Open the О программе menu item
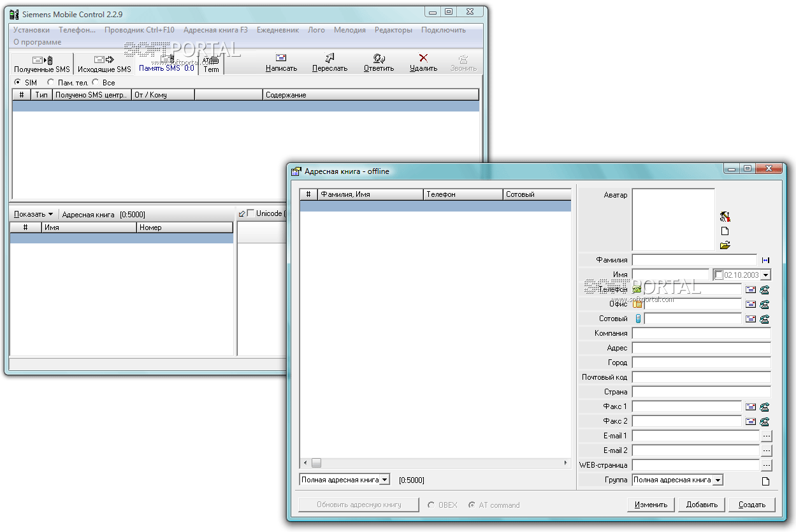 tap(38, 42)
